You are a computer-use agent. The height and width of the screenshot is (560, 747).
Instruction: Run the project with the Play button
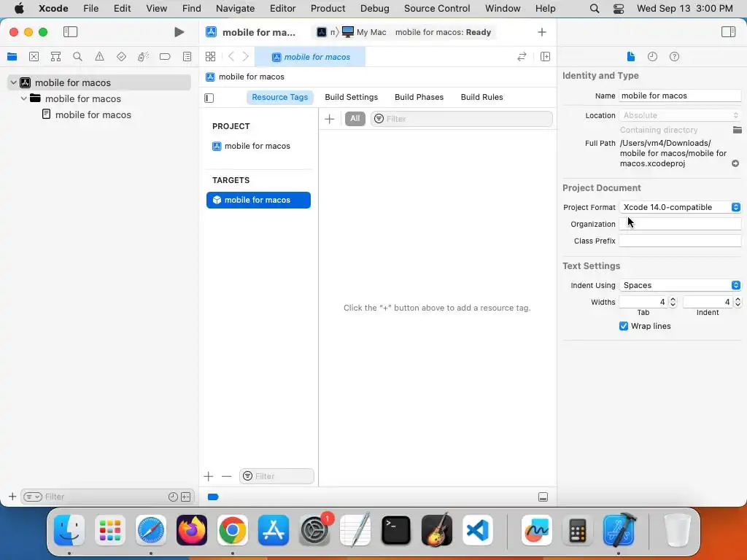[x=179, y=32]
